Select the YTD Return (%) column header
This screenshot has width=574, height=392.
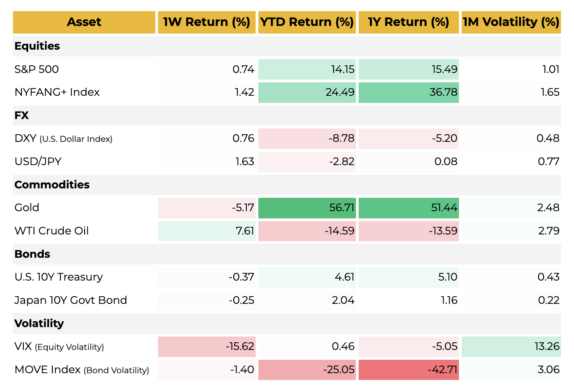point(307,22)
